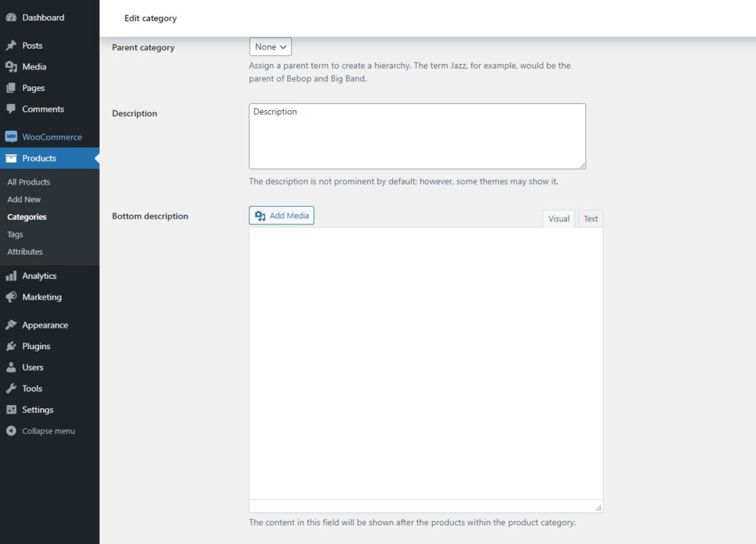
Task: Click the Dashboard gauge icon
Action: tap(11, 18)
